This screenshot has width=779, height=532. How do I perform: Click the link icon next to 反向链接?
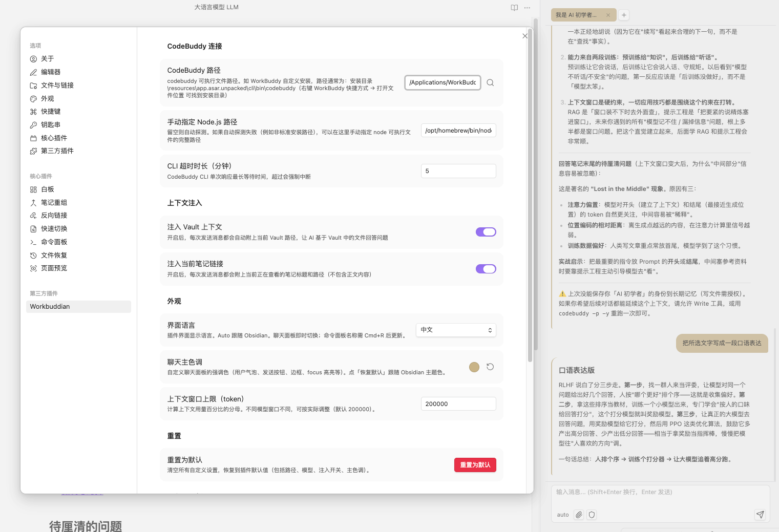(33, 216)
